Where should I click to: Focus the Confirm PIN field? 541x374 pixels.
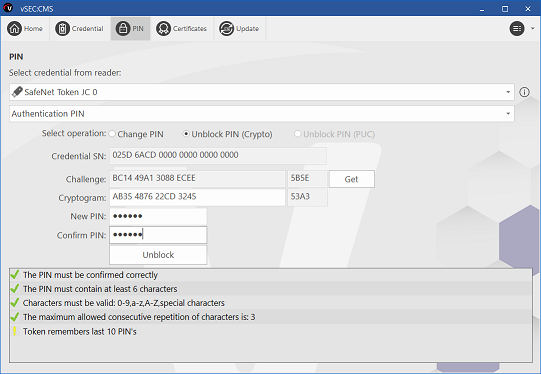(x=158, y=235)
